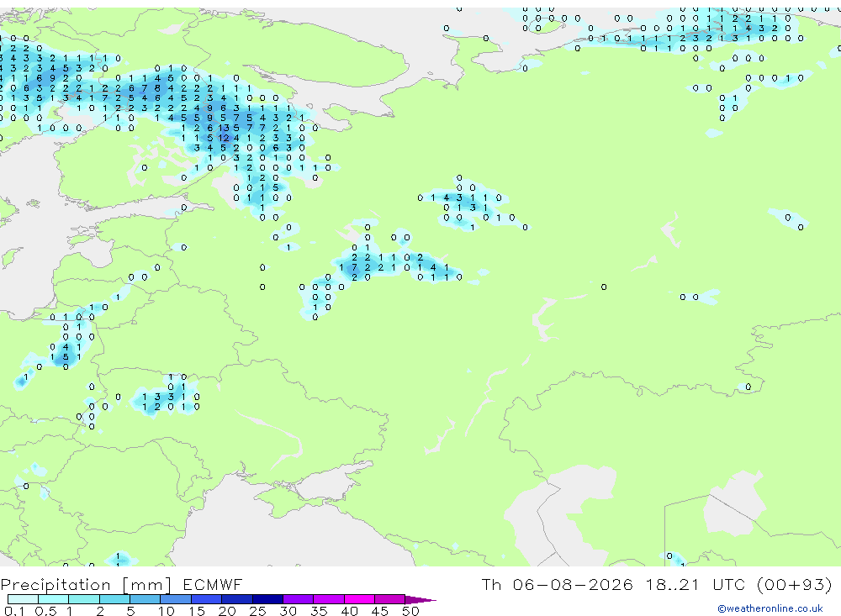Pick the 10–15 mm blue legend swatch
Screen dimensions: 841x616
[x=176, y=599]
